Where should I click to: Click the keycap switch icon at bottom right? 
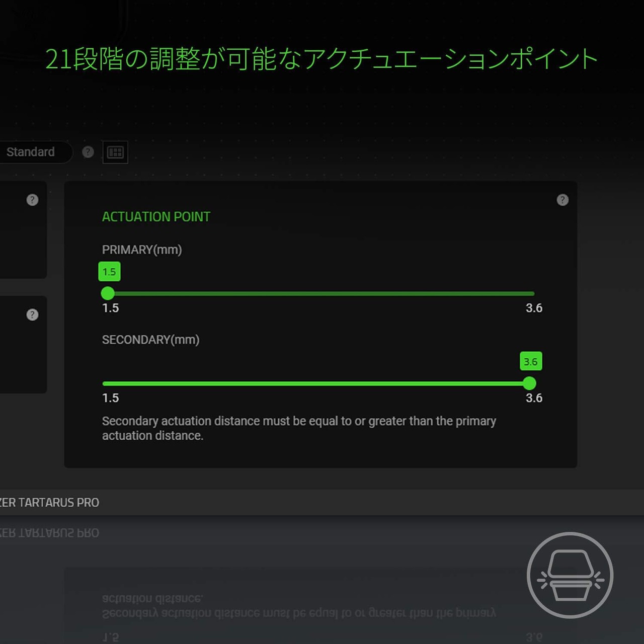570,575
